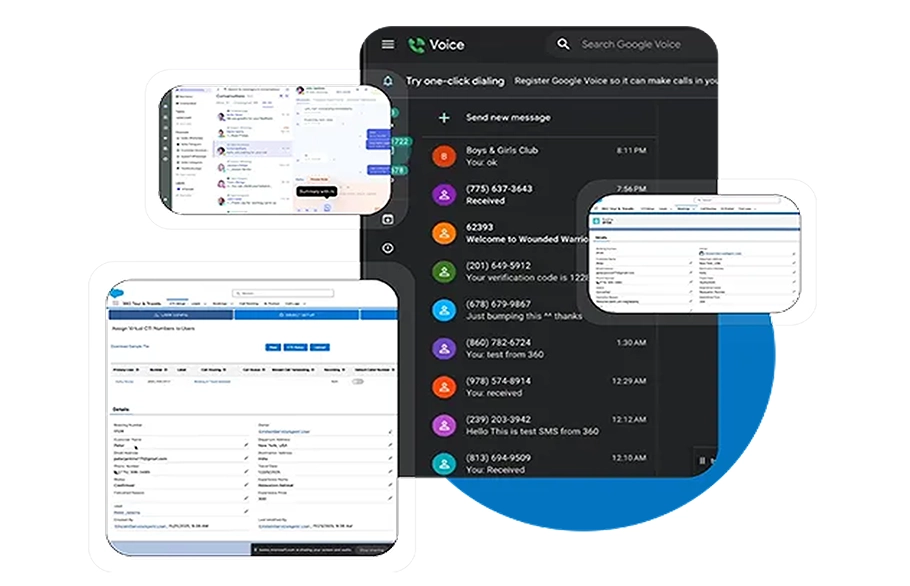910x586 pixels.
Task: Click the bell icon beside one-click dialing
Action: (x=388, y=81)
